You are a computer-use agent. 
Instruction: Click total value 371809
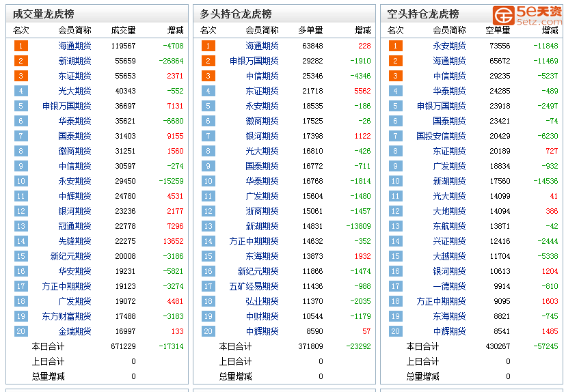(311, 346)
